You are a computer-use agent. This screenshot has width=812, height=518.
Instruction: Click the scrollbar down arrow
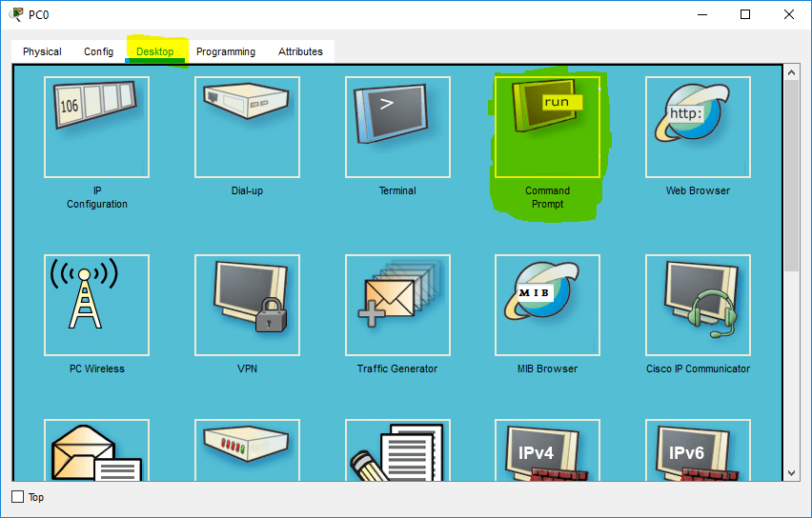pos(791,472)
